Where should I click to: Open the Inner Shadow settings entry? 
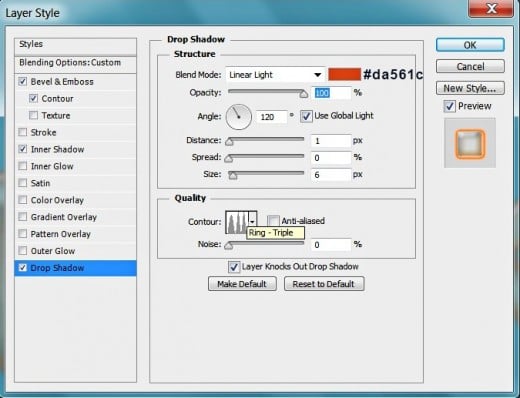[x=57, y=149]
